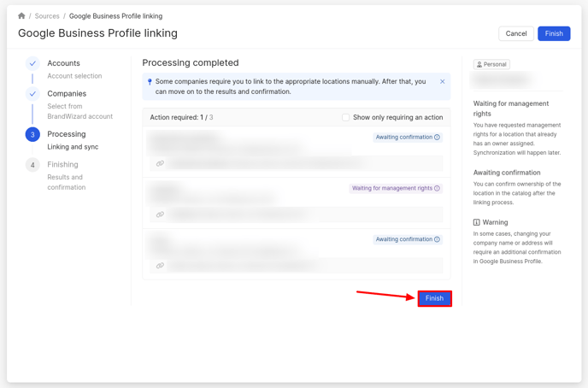Click the pin icon in the info notice
The image size is (588, 388).
click(x=150, y=82)
